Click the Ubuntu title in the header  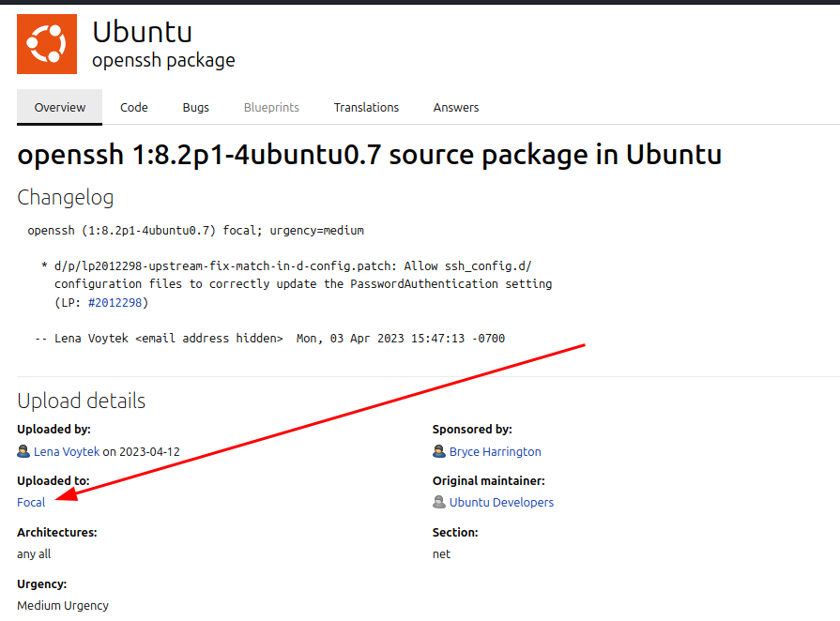pyautogui.click(x=142, y=31)
